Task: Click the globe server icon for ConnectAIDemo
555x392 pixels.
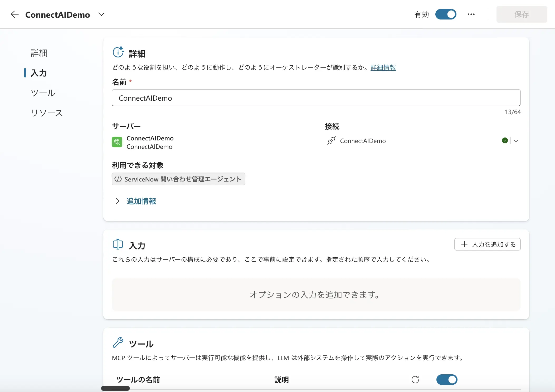Action: point(117,142)
